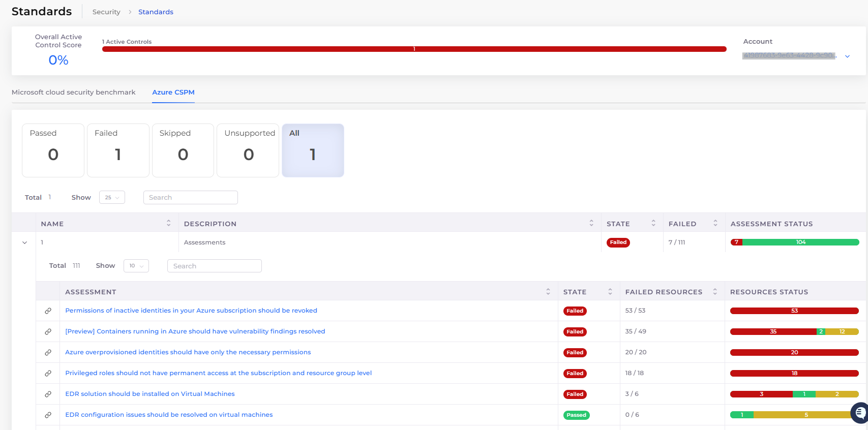Filter controls by the Passed card

tap(53, 150)
